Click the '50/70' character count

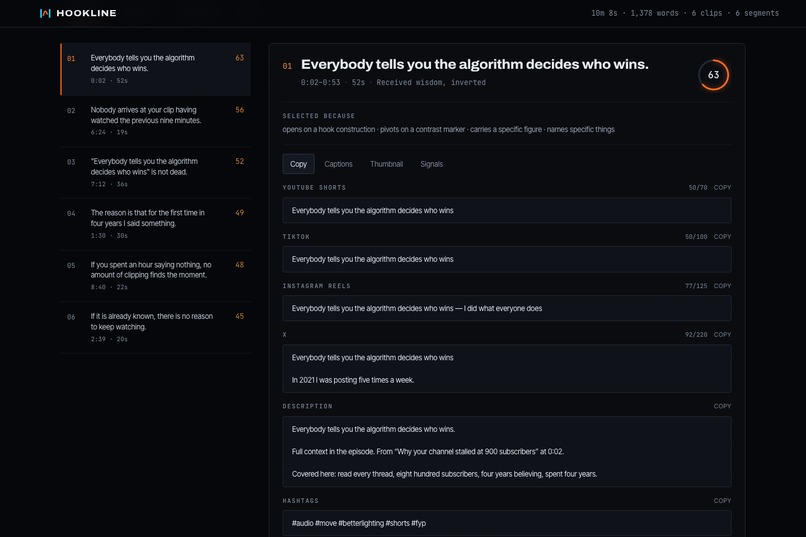[x=698, y=188]
